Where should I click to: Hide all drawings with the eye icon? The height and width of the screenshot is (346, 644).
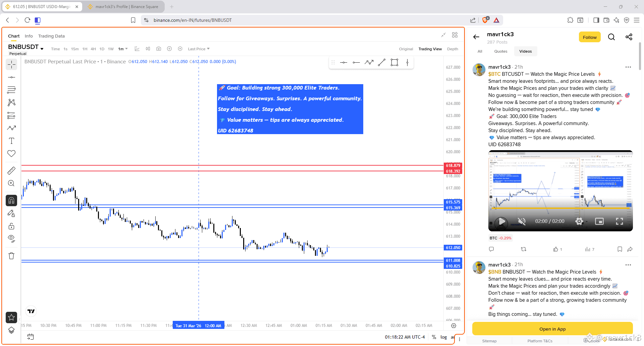pyautogui.click(x=11, y=239)
